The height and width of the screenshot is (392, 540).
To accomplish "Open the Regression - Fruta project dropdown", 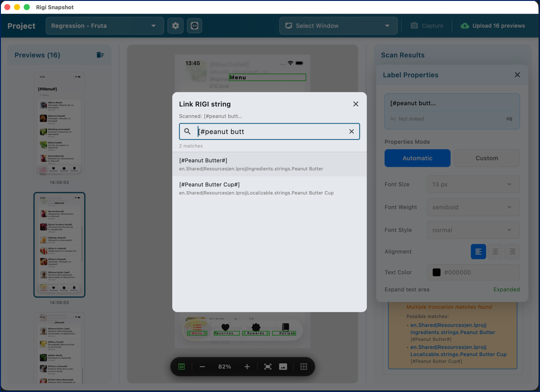I will (105, 26).
